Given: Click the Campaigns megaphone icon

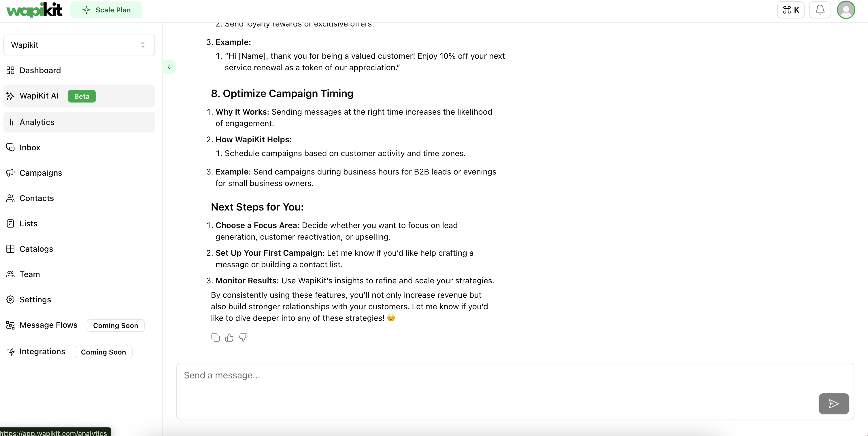Looking at the screenshot, I should (x=10, y=173).
